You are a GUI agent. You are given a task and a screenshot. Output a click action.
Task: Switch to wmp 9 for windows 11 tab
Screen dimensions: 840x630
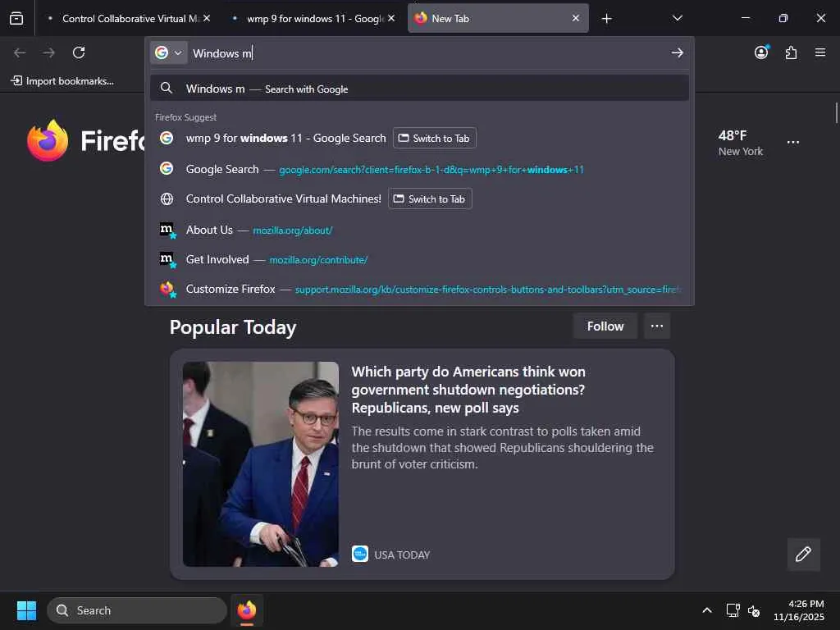click(x=314, y=18)
